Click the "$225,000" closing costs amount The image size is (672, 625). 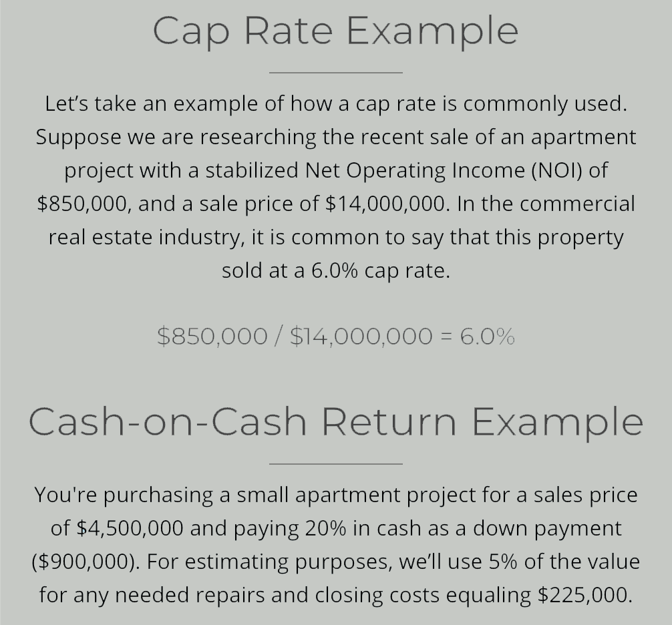coord(583,594)
